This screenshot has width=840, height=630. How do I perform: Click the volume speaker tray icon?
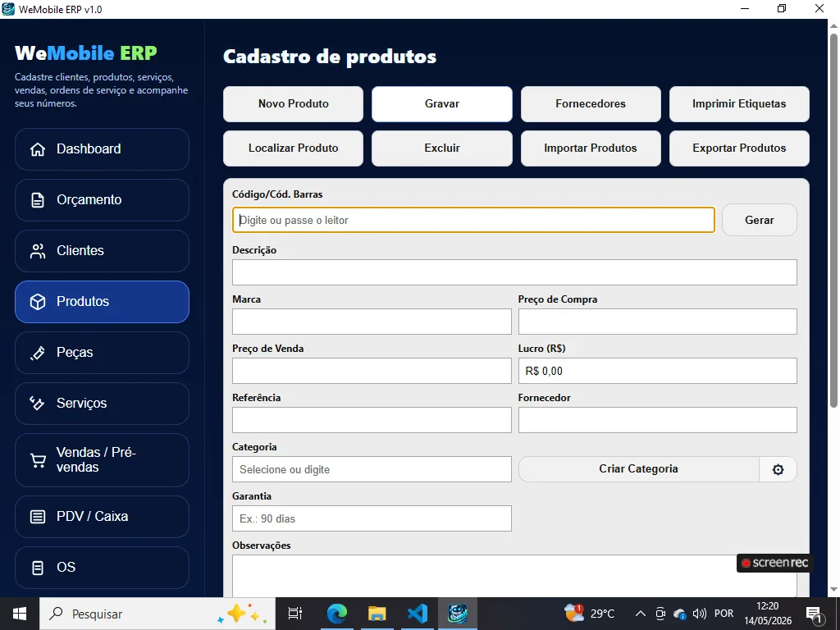[x=699, y=614]
